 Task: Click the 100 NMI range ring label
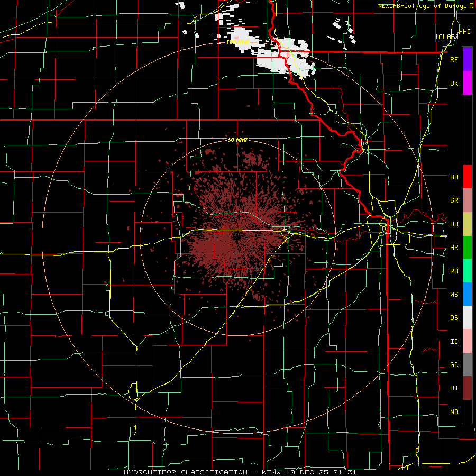click(237, 42)
